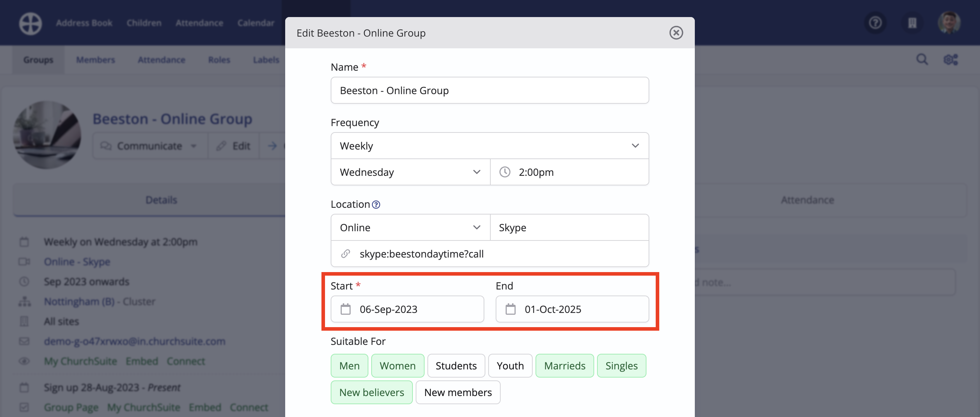
Task: Toggle the New believers tag
Action: point(372,392)
